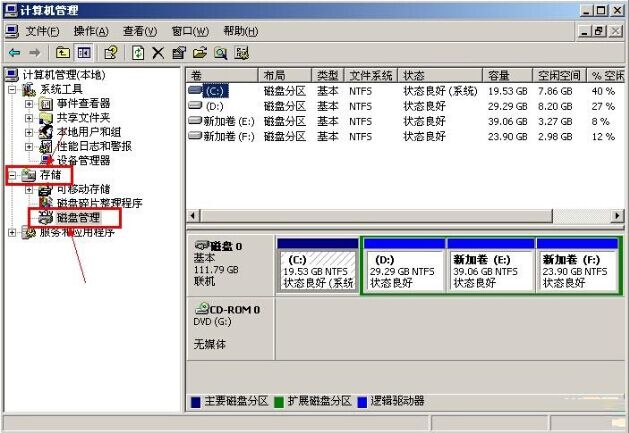Toggle the Show/Hide console tree icon
This screenshot has height=433, width=629.
(x=84, y=53)
